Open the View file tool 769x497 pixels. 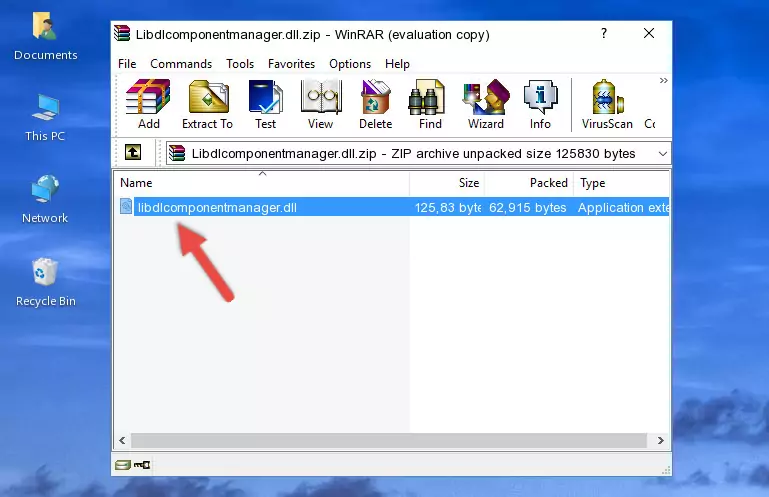[321, 105]
